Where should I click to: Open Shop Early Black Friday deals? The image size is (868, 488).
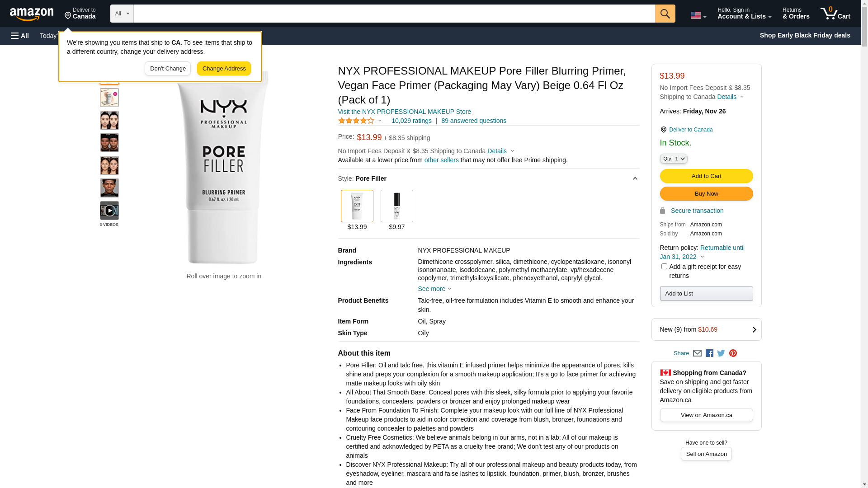(x=805, y=35)
